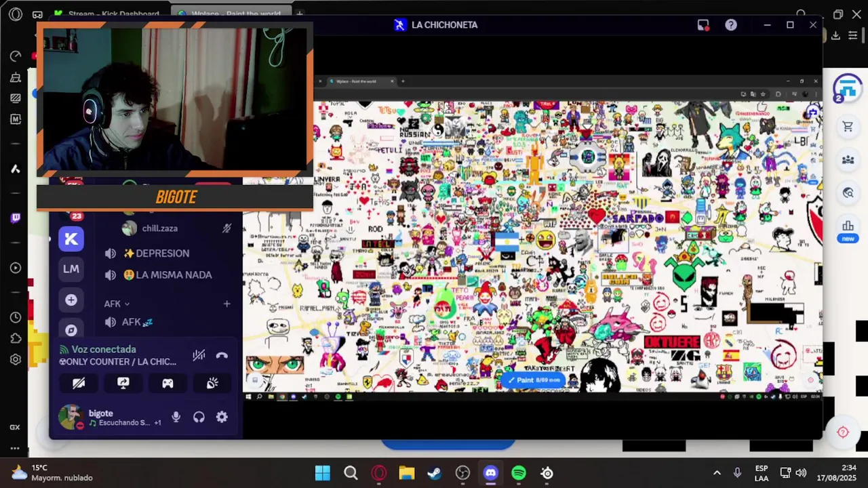Screen dimensions: 868x488
Task: Open Twitch in Opera sidebar
Action: [x=16, y=218]
